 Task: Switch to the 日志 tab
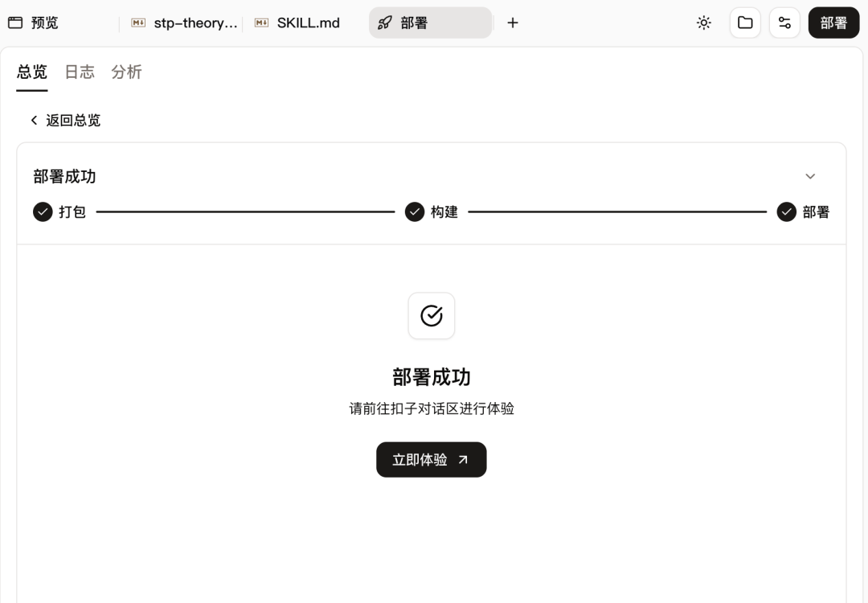click(x=80, y=72)
